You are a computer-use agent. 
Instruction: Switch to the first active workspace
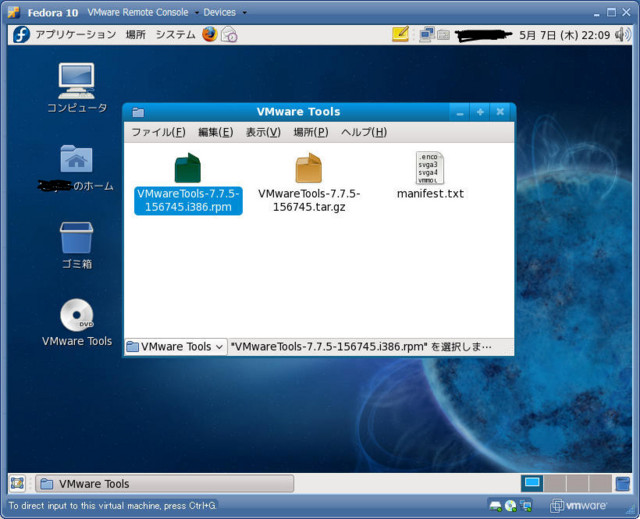coord(532,484)
